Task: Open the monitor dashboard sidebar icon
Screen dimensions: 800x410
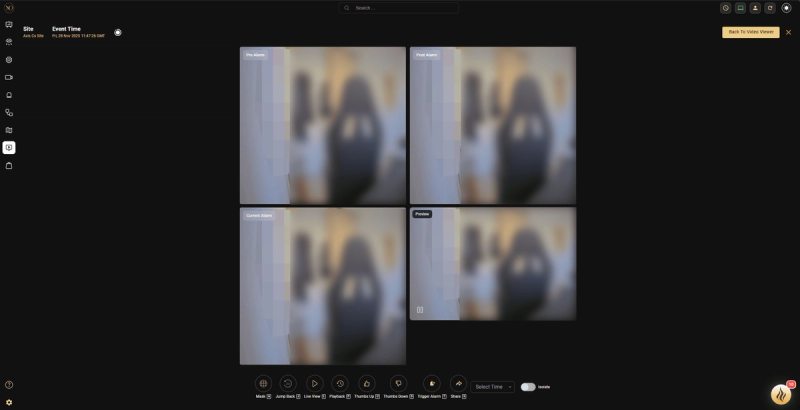Action: (x=9, y=24)
